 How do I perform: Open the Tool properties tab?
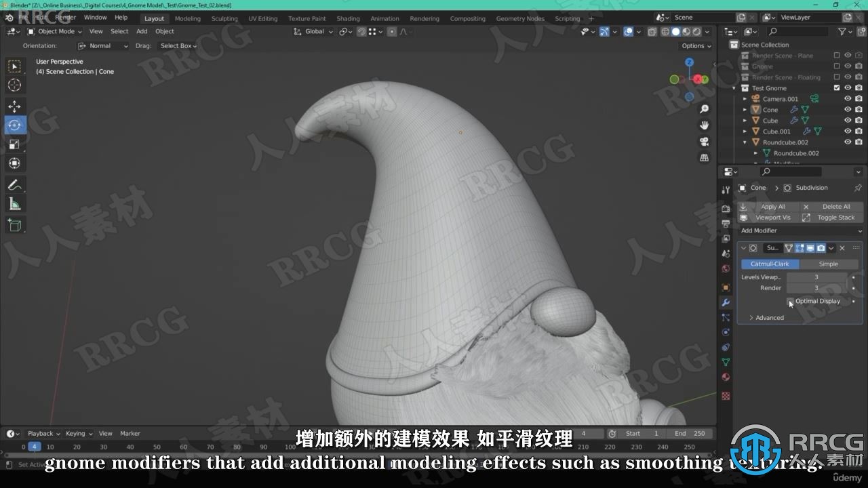(x=726, y=190)
